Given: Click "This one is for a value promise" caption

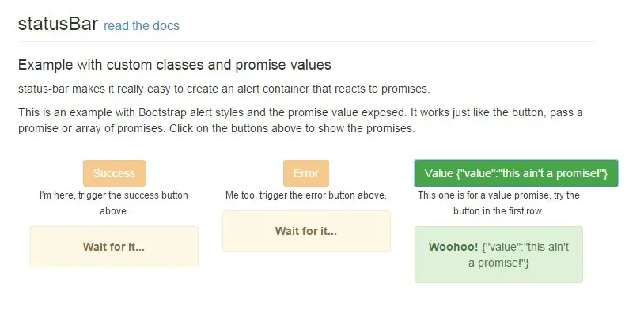Looking at the screenshot, I should (x=498, y=203).
